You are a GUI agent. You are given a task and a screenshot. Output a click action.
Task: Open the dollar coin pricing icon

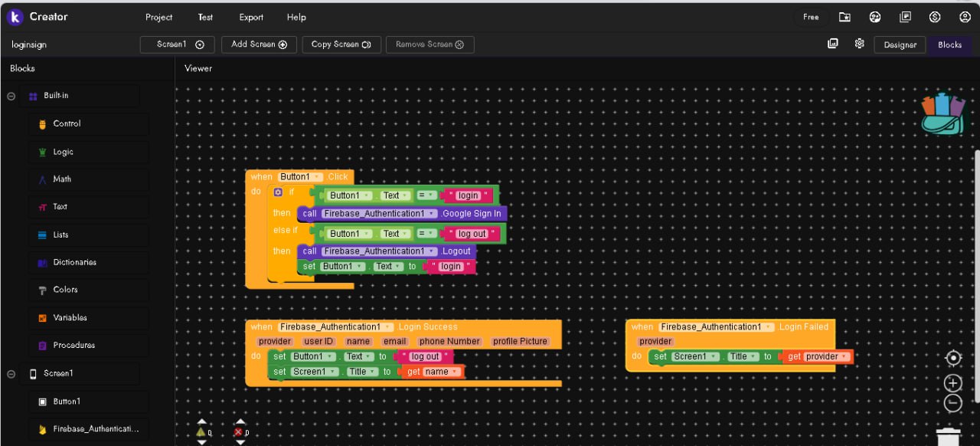tap(934, 17)
